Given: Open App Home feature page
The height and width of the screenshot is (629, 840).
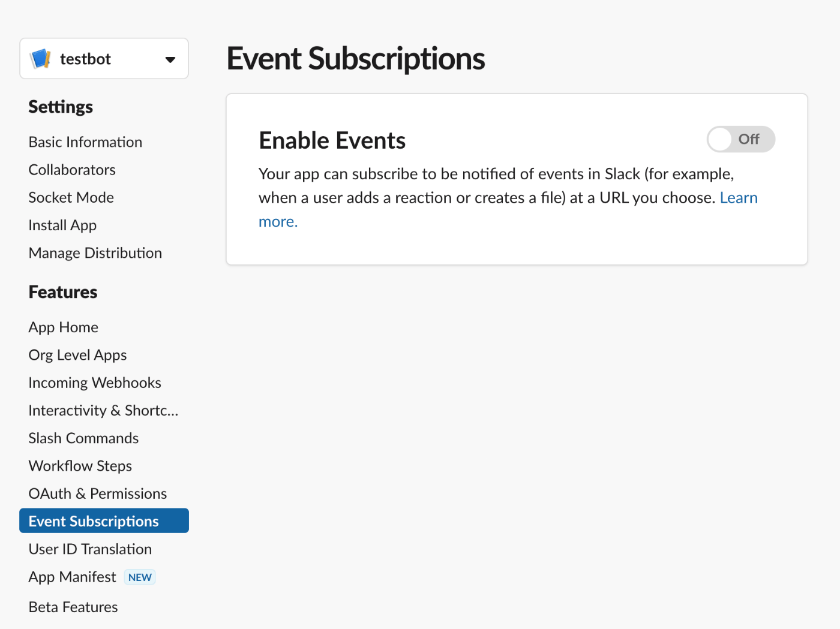Looking at the screenshot, I should (63, 327).
